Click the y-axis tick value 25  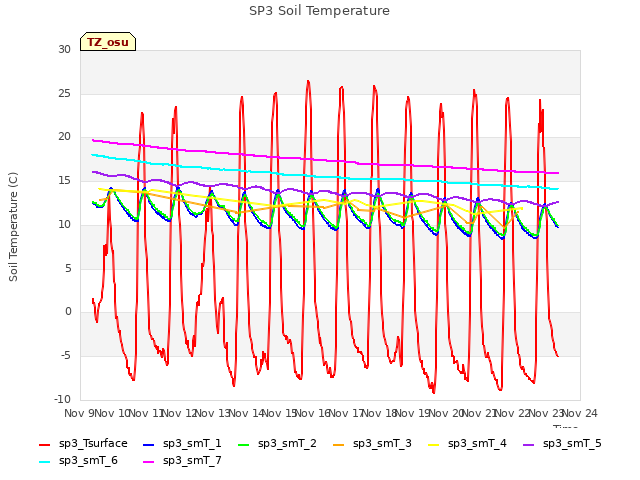[64, 93]
